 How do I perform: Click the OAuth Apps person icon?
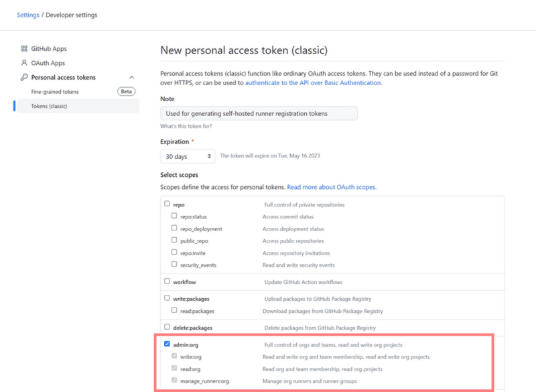[24, 63]
